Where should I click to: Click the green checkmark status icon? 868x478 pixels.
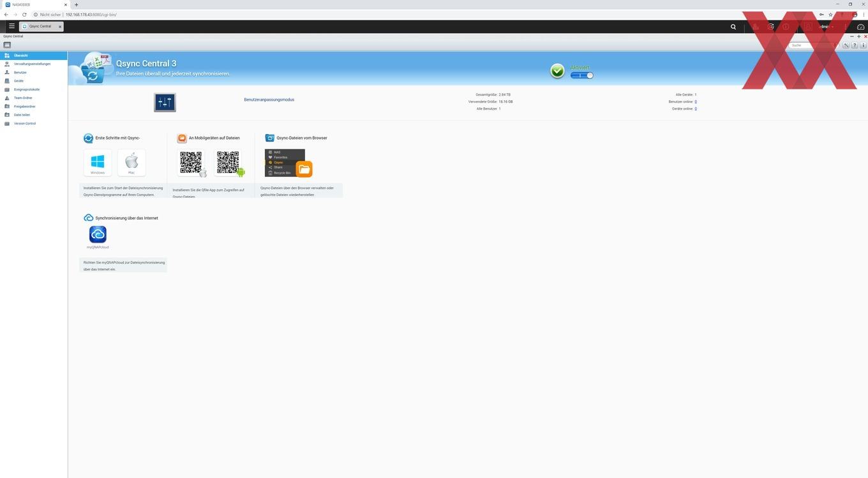[557, 71]
